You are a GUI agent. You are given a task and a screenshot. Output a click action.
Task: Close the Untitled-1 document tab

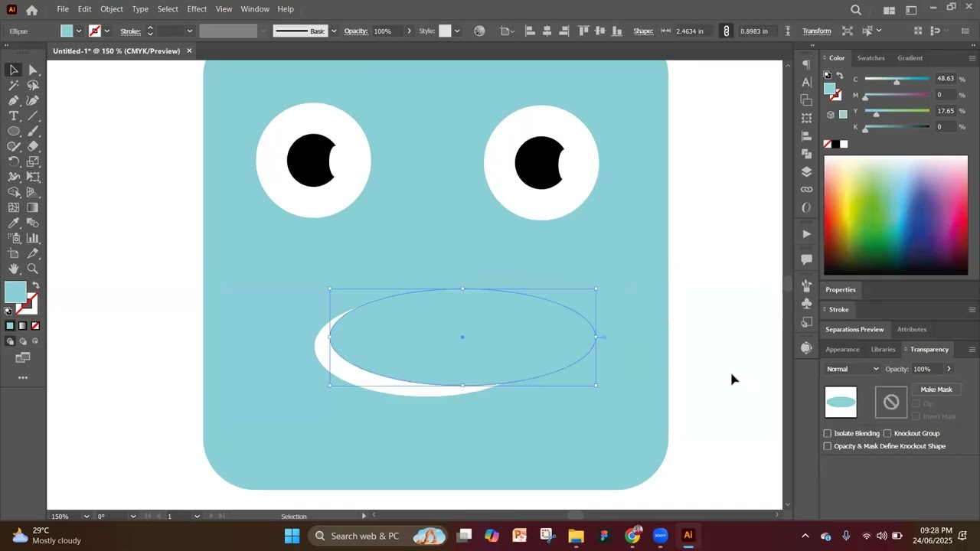click(x=189, y=51)
